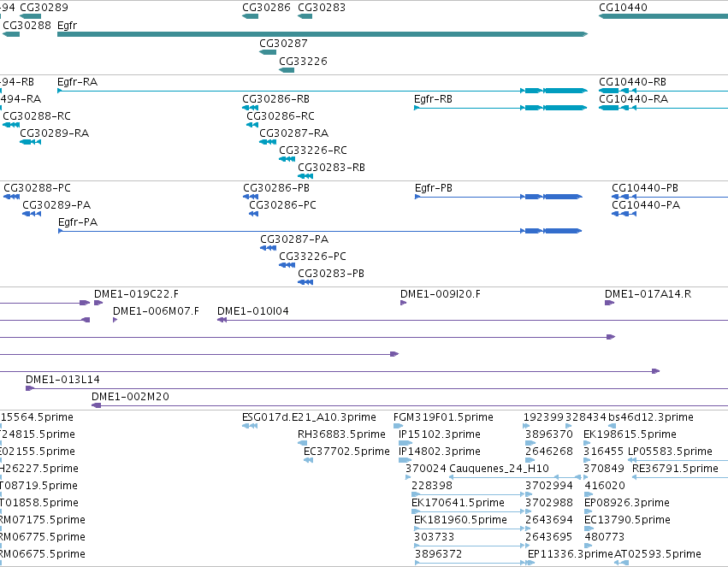Select the RE36791.5prime EST label
The image size is (728, 567).
click(x=675, y=469)
